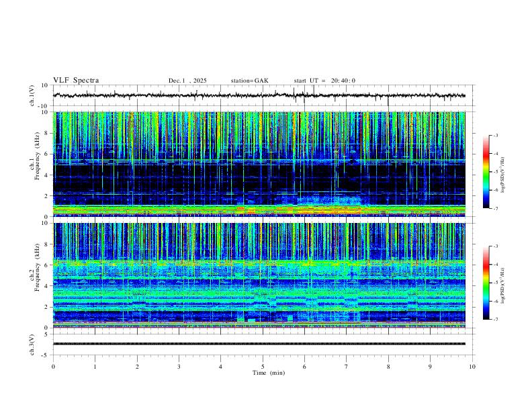This screenshot has height=411, width=532.
Task: Click the "4" kHz tick on ch.2 frequency axis
Action: tap(47, 286)
